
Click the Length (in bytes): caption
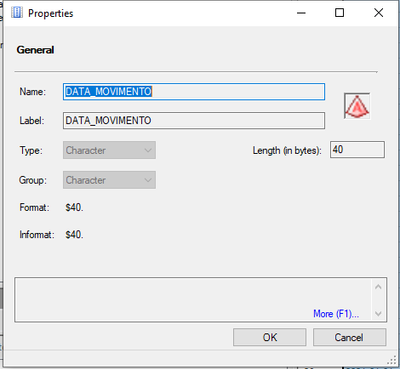click(287, 151)
